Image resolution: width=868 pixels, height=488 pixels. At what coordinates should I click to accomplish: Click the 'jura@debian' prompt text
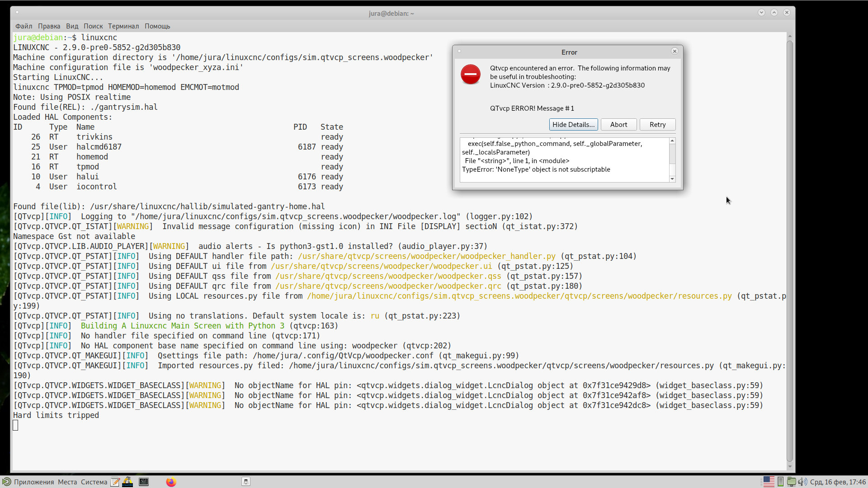38,38
